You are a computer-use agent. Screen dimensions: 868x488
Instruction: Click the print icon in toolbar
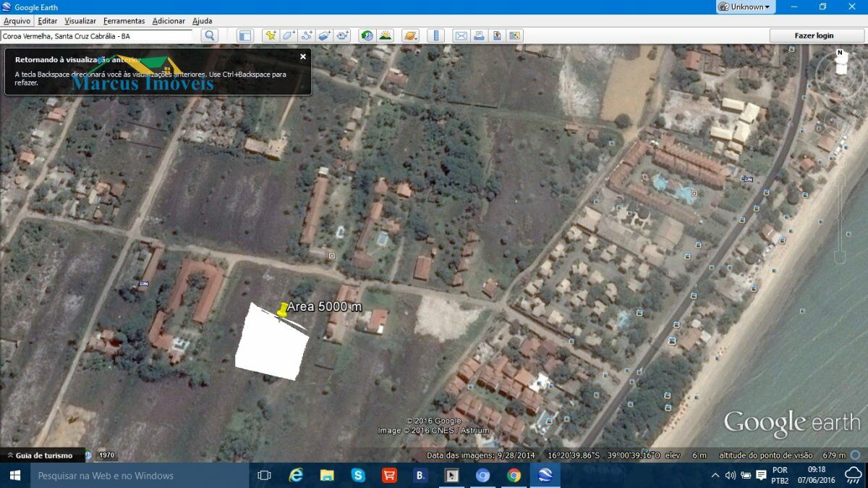click(478, 35)
